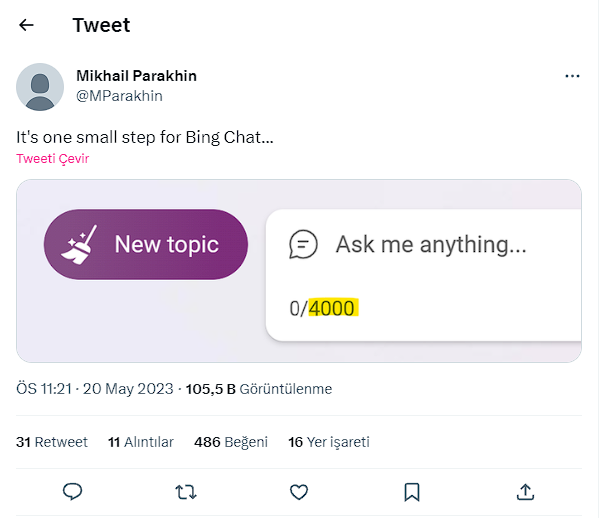Click the New topic broom icon
This screenshot has height=518, width=602.
pyautogui.click(x=78, y=245)
